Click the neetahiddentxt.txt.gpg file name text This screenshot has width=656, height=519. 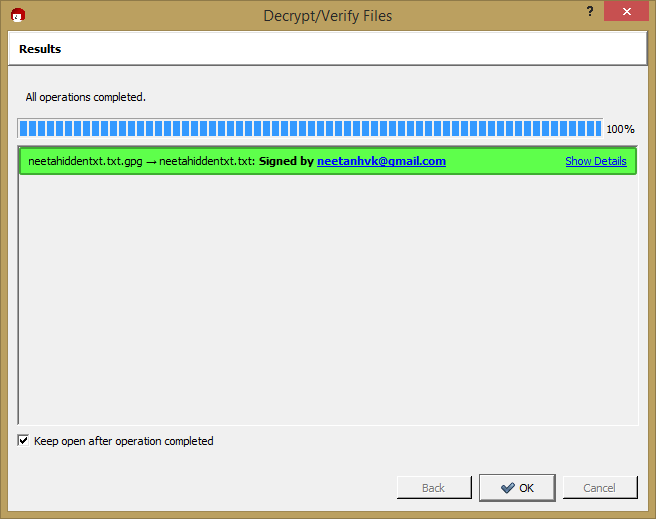[x=84, y=161]
